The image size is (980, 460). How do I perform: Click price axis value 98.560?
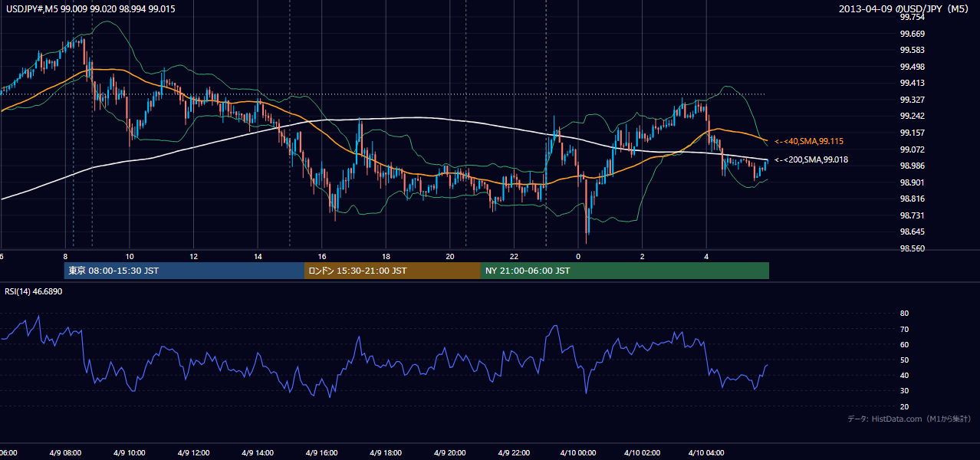(912, 249)
